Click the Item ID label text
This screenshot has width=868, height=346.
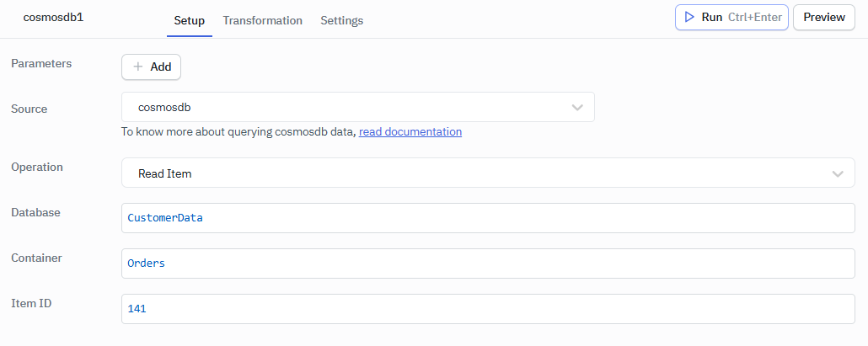tap(33, 303)
